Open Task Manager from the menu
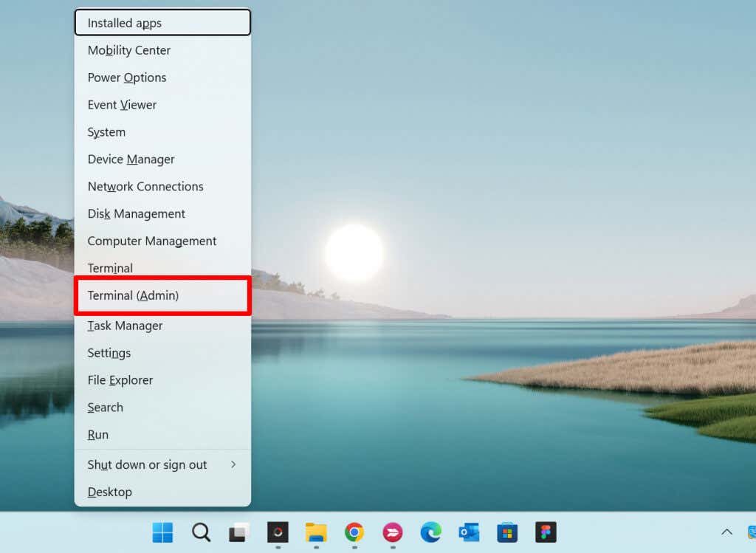 (126, 326)
